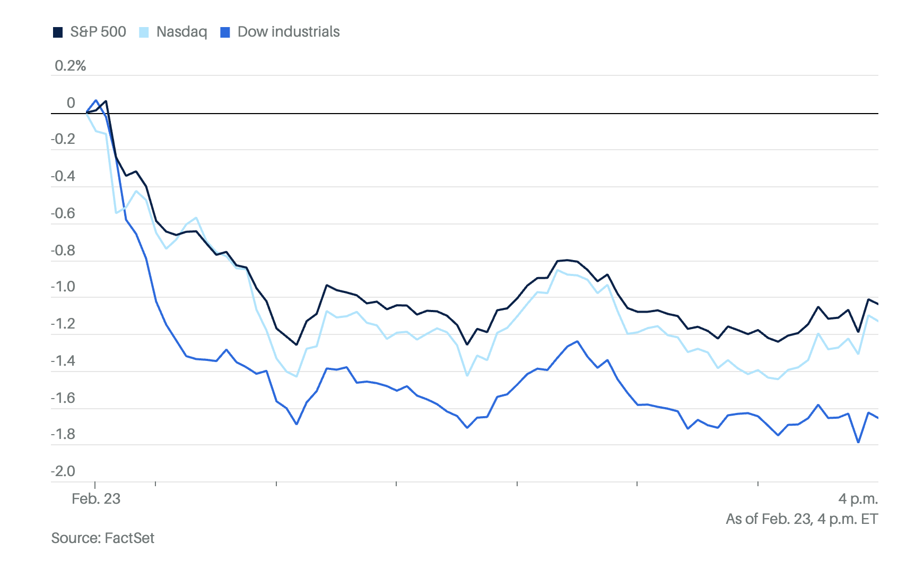This screenshot has width=924, height=569.
Task: Select the Dow industrials legend label
Action: click(x=289, y=32)
